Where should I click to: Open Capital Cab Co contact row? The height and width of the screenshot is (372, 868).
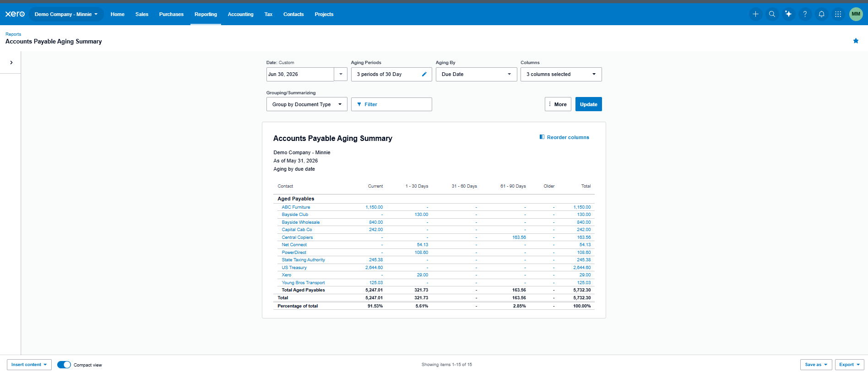click(297, 230)
